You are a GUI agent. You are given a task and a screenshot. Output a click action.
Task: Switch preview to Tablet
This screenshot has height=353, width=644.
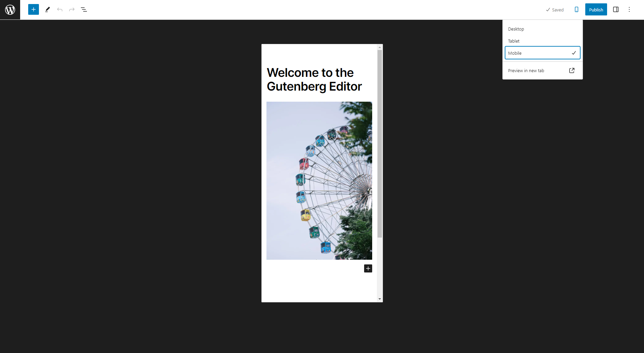pos(542,41)
